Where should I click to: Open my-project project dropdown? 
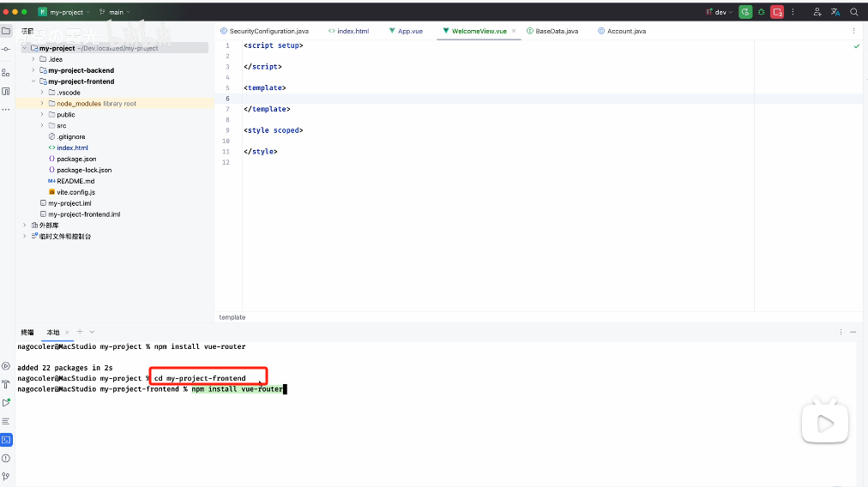(x=64, y=12)
